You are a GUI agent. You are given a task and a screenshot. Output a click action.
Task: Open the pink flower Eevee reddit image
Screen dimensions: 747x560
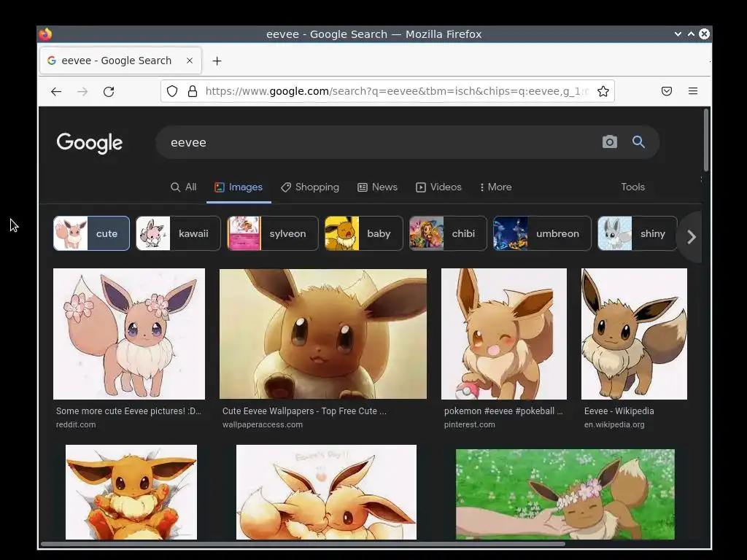coord(129,334)
